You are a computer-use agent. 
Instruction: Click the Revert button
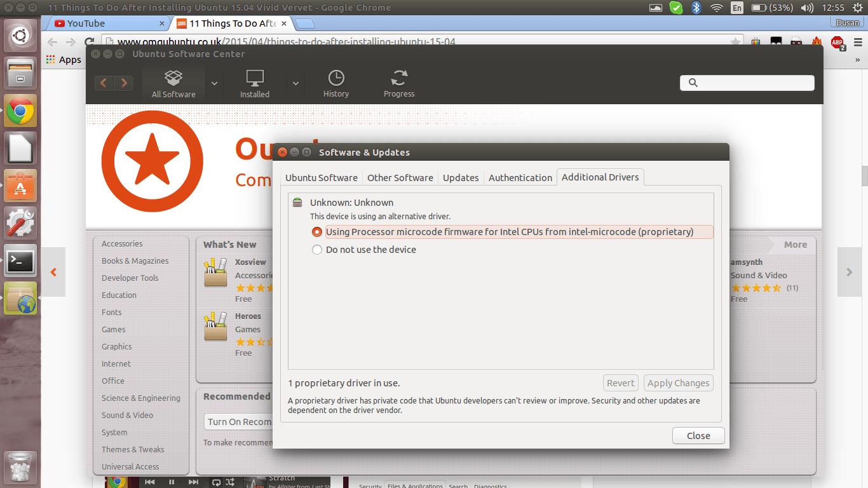(x=620, y=383)
